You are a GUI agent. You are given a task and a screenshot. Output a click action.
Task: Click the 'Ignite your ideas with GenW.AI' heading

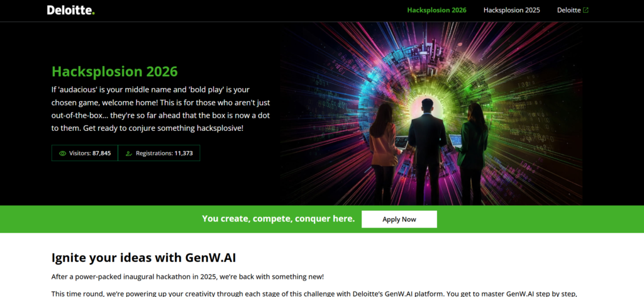click(144, 258)
